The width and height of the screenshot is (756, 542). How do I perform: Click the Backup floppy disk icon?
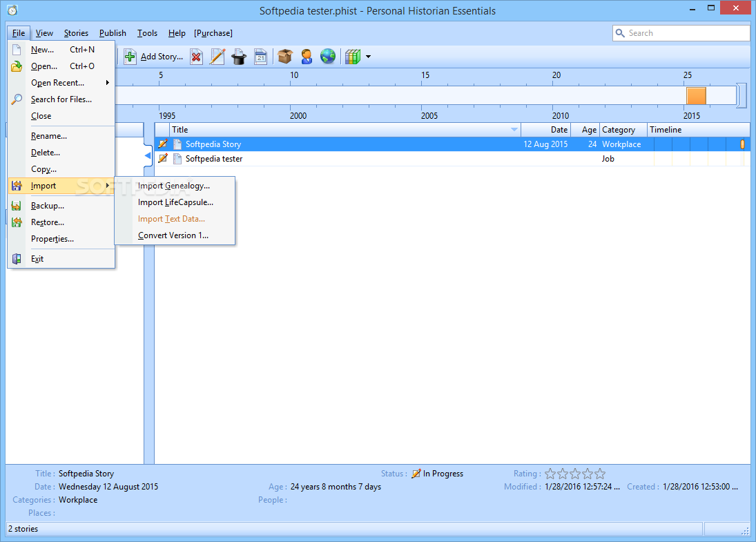17,206
